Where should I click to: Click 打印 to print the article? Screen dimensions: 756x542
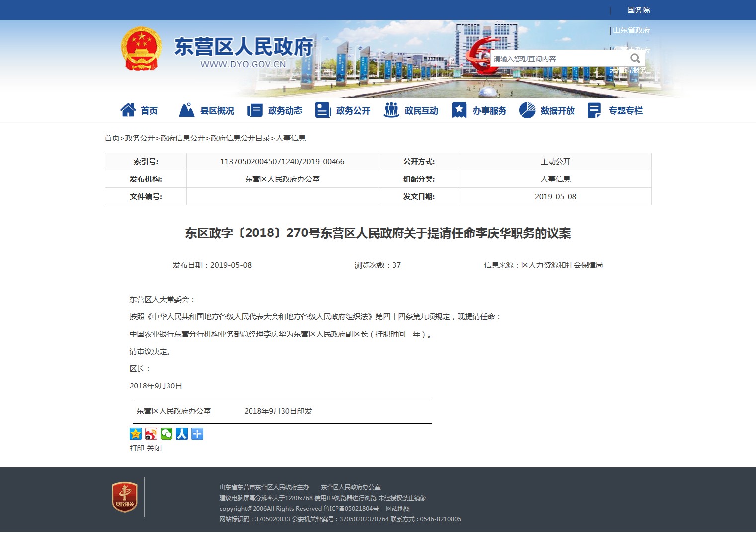(137, 448)
